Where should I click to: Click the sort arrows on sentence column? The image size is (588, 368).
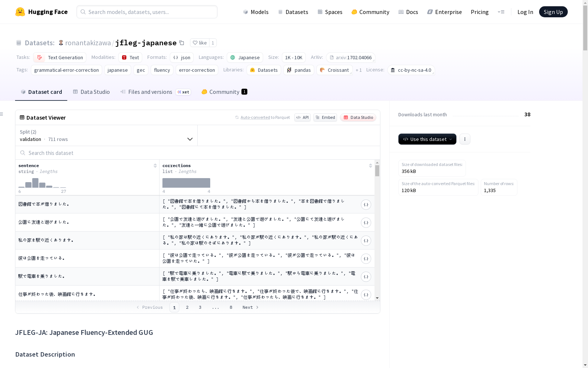(155, 166)
